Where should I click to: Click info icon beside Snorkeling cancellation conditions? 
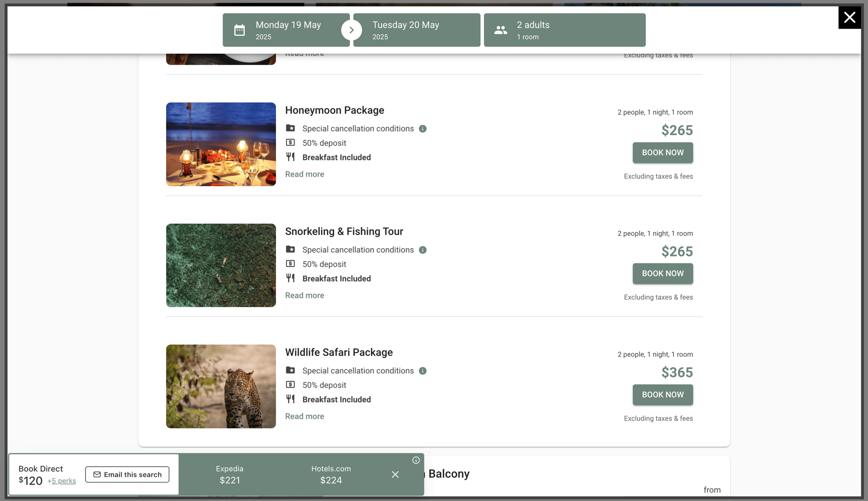click(423, 250)
